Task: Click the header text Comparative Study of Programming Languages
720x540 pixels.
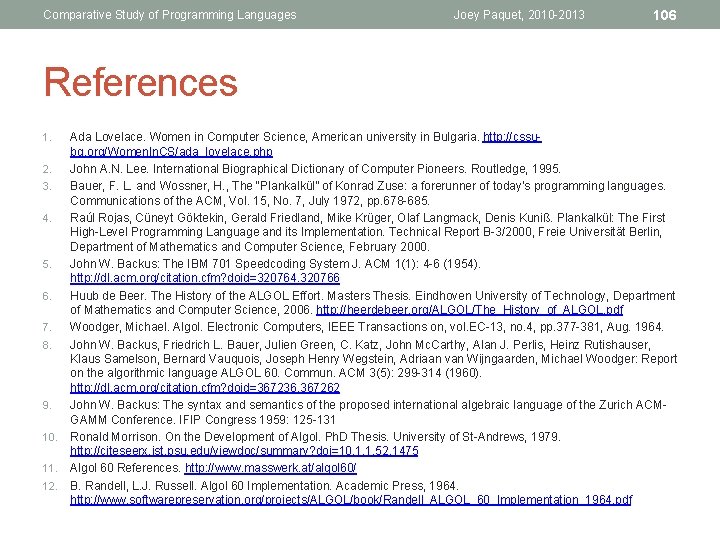Action: click(170, 15)
